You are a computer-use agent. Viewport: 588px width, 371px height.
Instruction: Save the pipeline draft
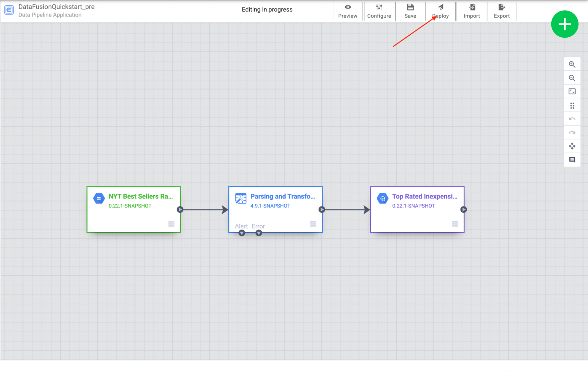coord(410,11)
